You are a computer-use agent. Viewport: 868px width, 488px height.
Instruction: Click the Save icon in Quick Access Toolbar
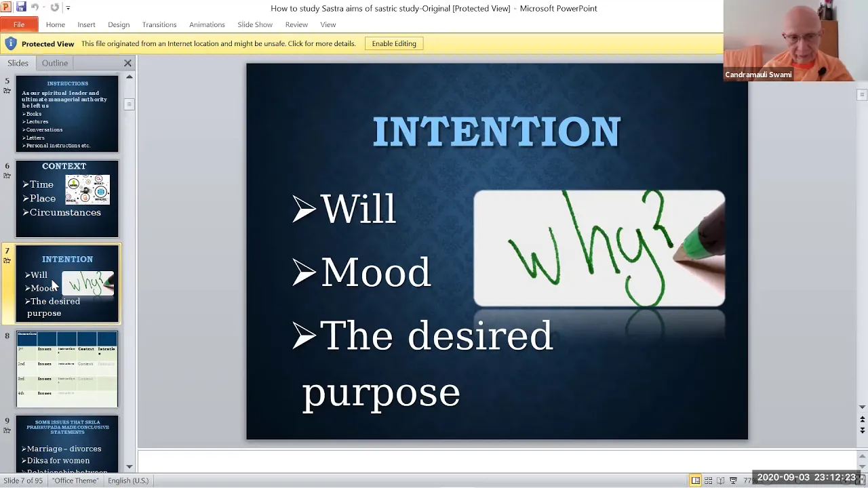point(21,7)
